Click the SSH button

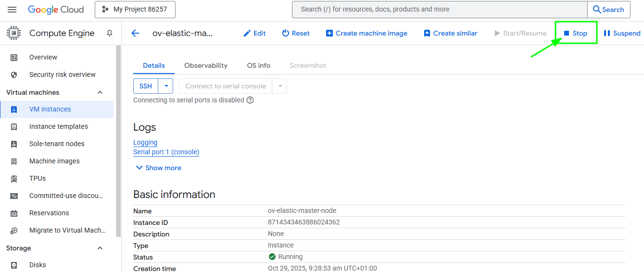point(146,86)
